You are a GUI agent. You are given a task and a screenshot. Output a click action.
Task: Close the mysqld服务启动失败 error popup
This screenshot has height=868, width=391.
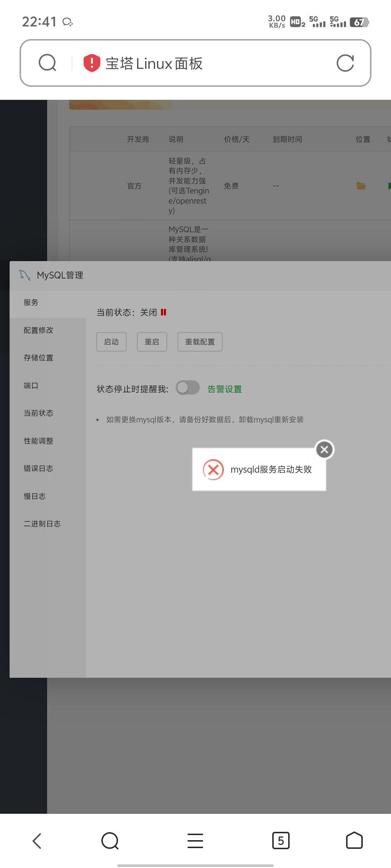click(324, 450)
